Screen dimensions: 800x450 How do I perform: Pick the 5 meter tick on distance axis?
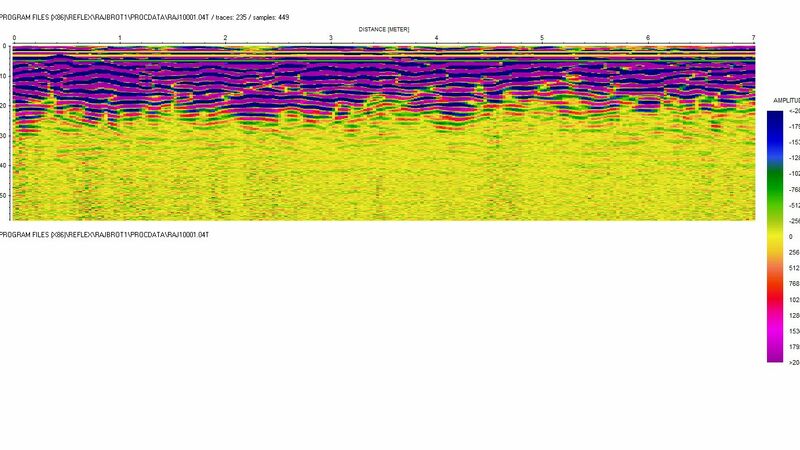[x=542, y=38]
